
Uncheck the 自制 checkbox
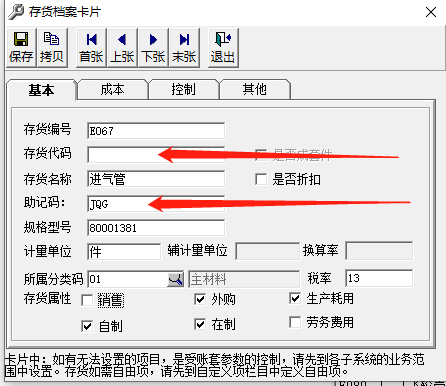(87, 326)
